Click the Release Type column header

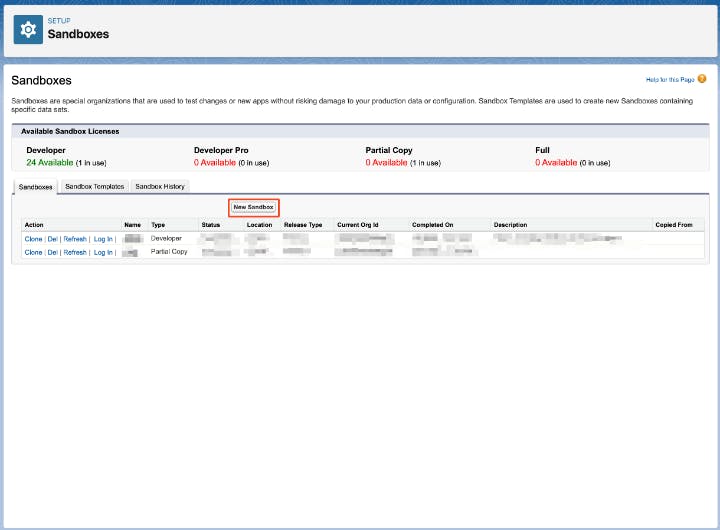click(x=303, y=225)
